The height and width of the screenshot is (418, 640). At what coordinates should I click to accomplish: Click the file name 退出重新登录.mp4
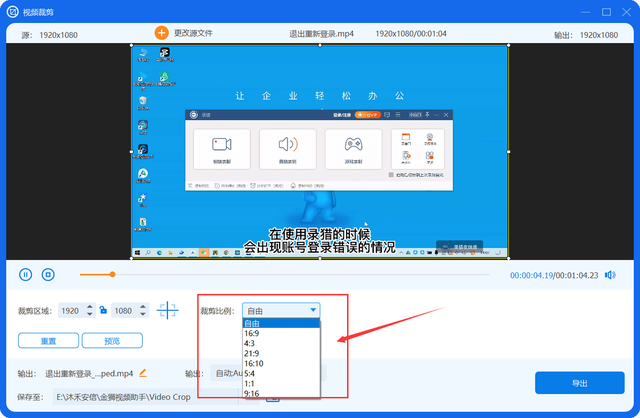click(x=322, y=34)
